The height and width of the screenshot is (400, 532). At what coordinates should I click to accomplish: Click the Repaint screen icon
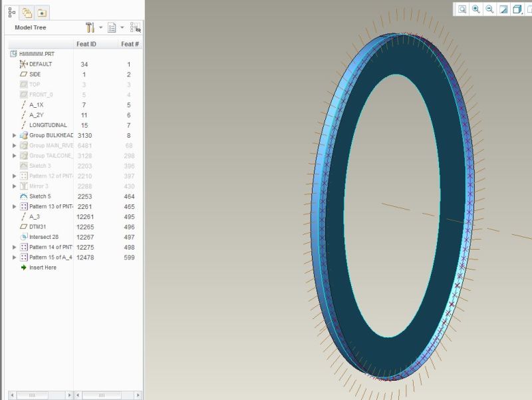click(503, 9)
